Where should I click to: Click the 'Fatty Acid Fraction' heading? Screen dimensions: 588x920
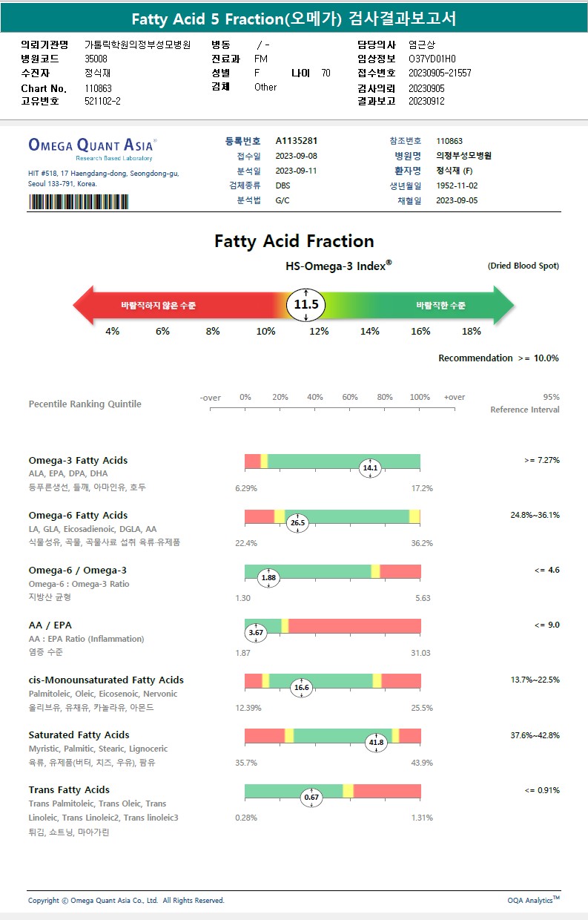(x=294, y=241)
